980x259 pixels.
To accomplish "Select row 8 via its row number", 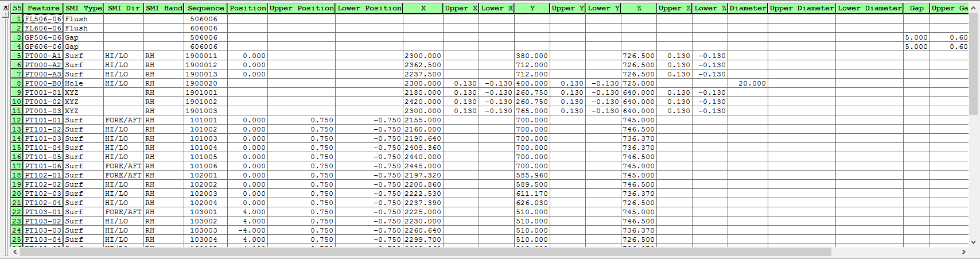I will pos(17,83).
